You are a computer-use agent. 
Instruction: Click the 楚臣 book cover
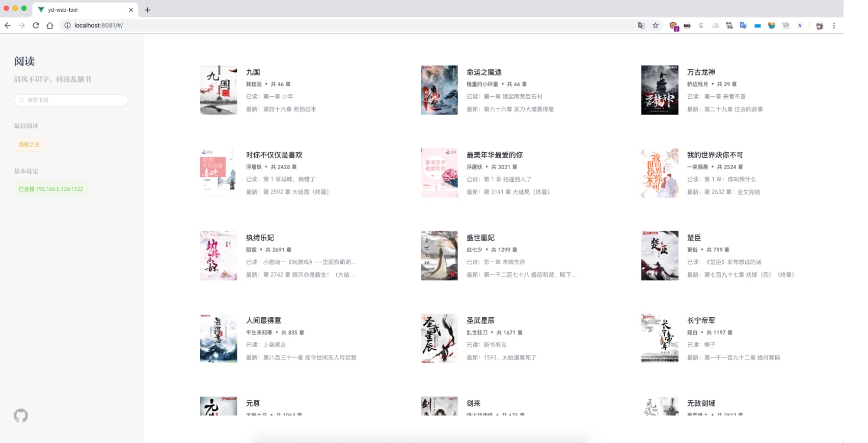660,256
